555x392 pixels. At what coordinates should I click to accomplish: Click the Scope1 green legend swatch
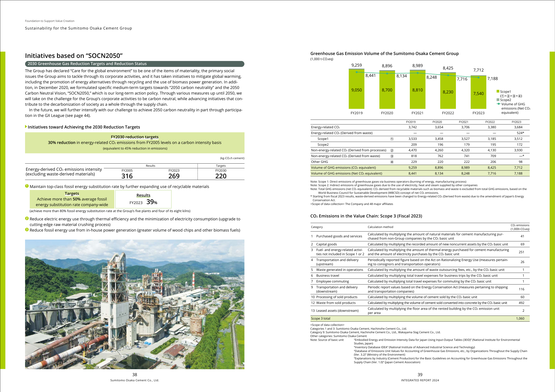click(498, 91)
